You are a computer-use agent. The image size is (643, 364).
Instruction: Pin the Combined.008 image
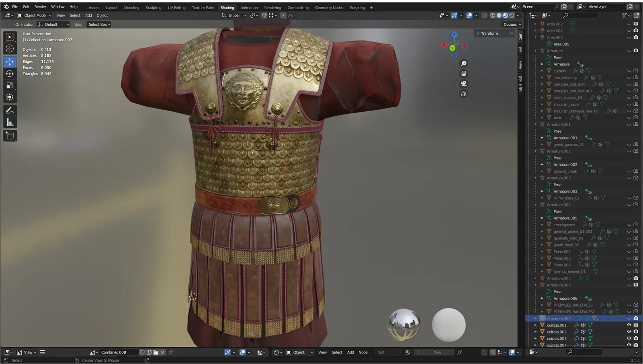pos(171,352)
